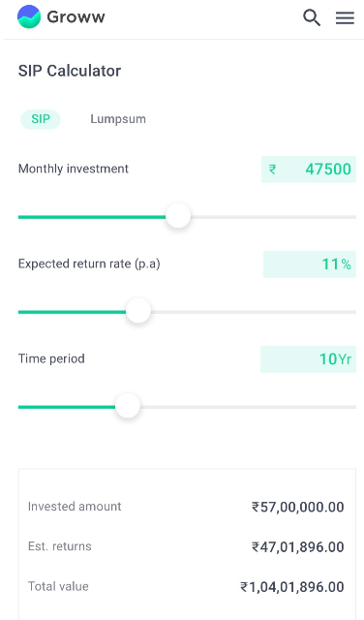
Task: Click the Invested amount value
Action: coord(297,507)
